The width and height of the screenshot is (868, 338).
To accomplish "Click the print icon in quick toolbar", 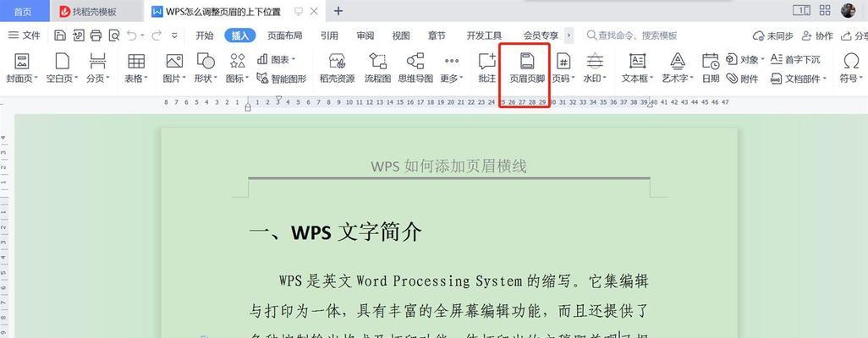I will 96,35.
